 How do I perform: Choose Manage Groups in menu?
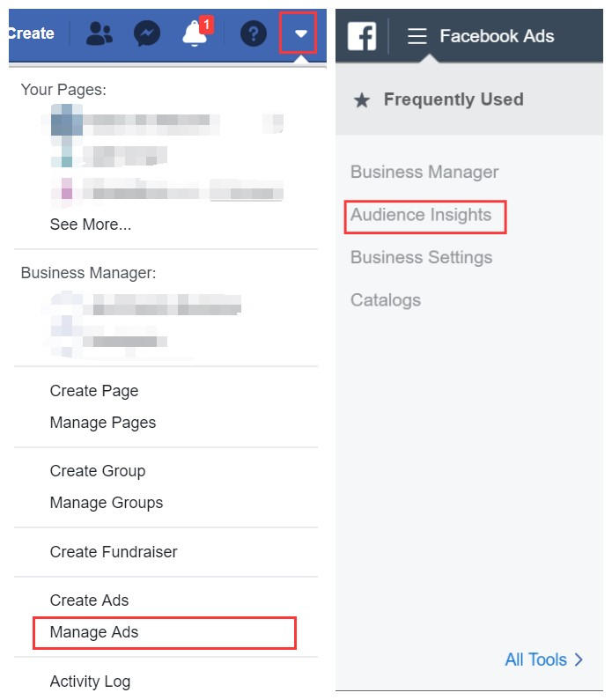(107, 503)
